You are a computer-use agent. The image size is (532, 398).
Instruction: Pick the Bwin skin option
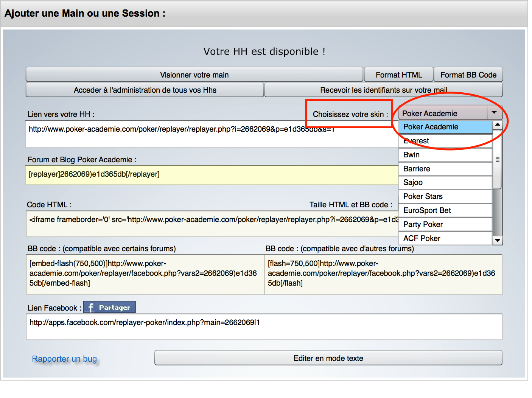coord(445,155)
